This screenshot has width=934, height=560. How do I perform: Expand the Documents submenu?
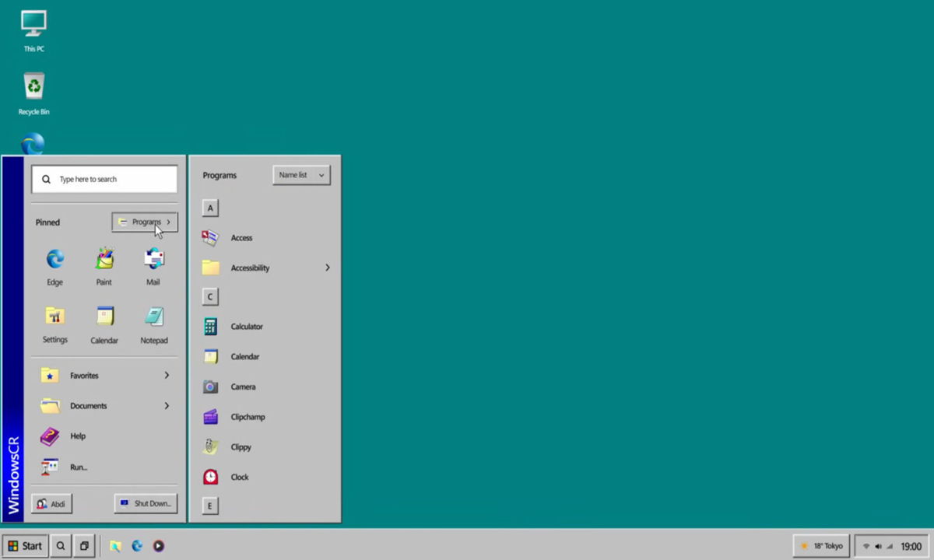pyautogui.click(x=88, y=405)
